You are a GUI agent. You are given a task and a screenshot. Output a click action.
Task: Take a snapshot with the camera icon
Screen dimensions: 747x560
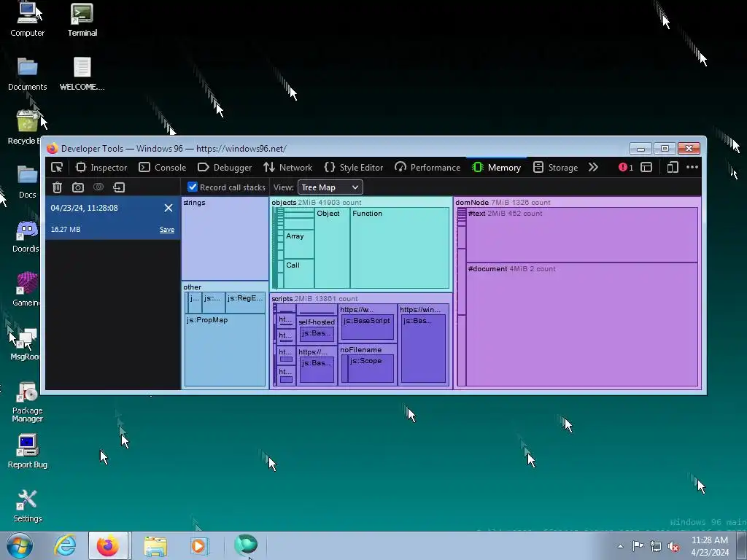77,187
